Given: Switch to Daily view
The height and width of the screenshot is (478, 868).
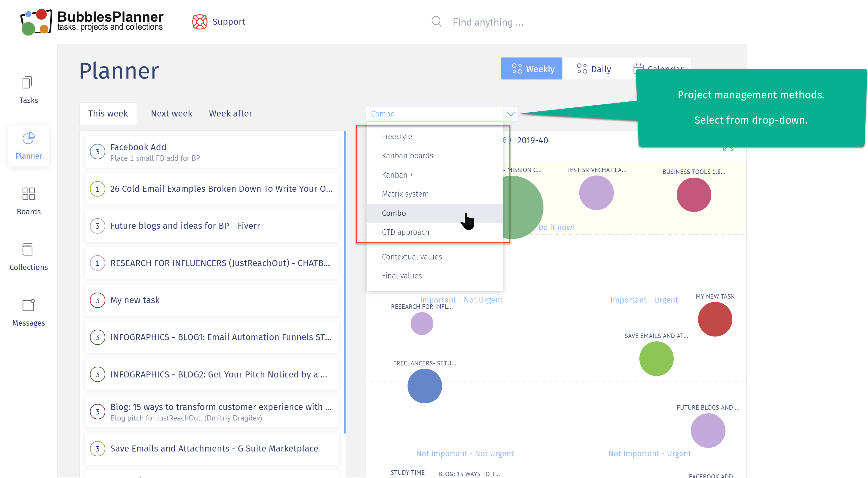Looking at the screenshot, I should (593, 69).
